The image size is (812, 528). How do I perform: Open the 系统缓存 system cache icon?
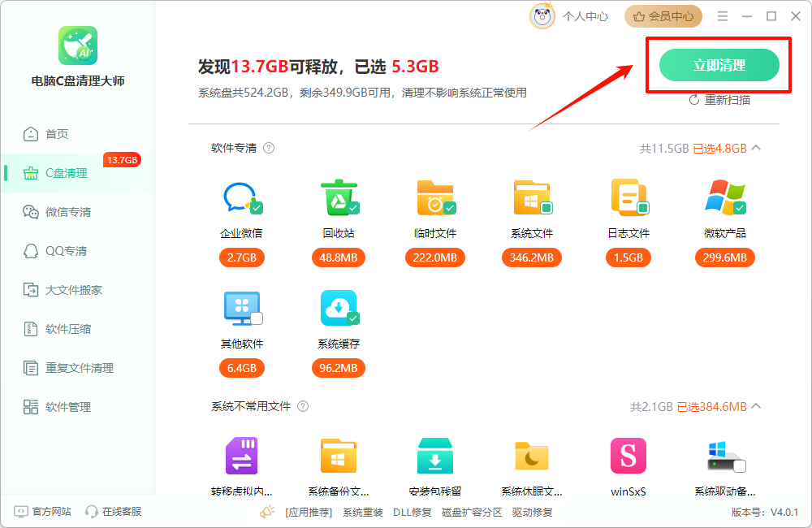click(x=338, y=307)
